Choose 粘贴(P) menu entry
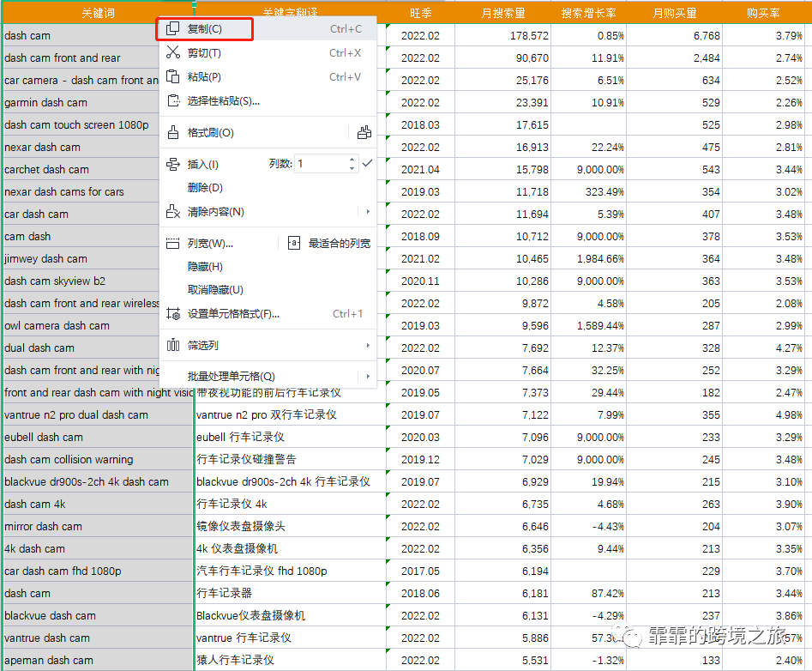 point(204,76)
